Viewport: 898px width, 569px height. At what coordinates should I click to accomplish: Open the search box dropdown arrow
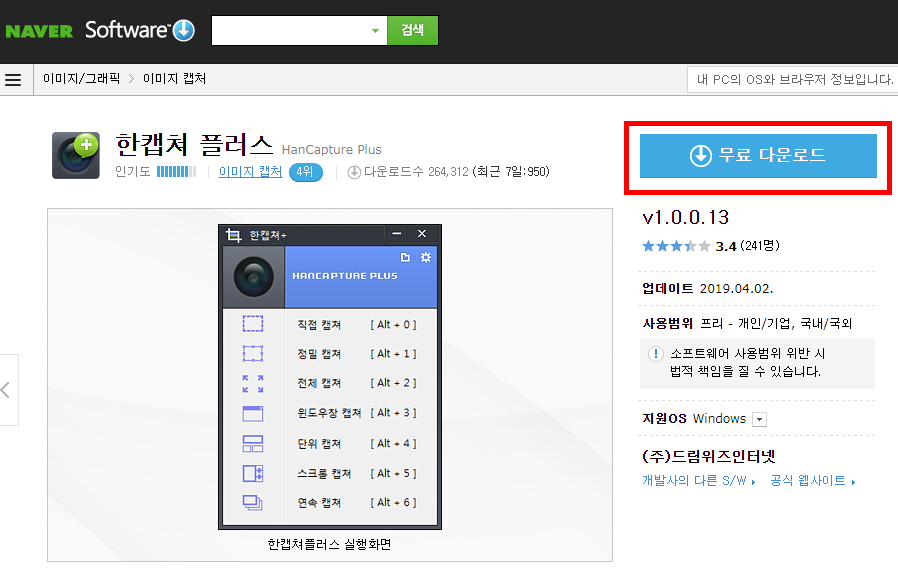point(375,31)
